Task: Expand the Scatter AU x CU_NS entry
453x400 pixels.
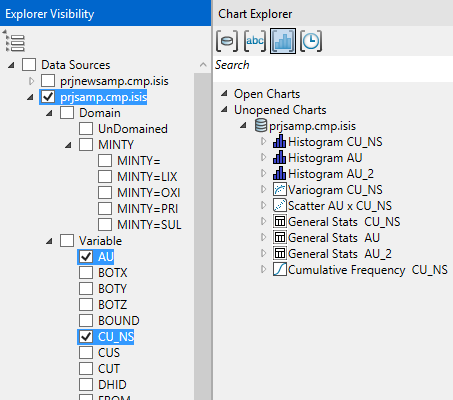Action: point(263,205)
